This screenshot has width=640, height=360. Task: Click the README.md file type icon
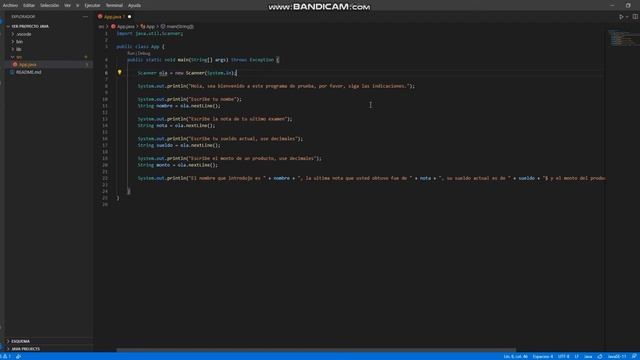pyautogui.click(x=12, y=72)
